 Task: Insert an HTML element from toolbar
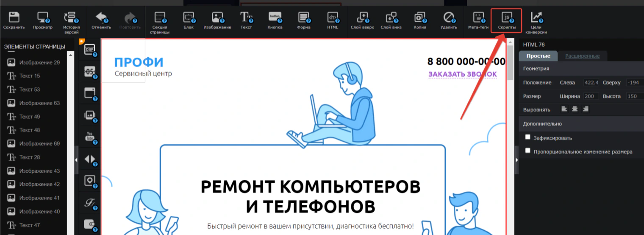pyautogui.click(x=333, y=17)
